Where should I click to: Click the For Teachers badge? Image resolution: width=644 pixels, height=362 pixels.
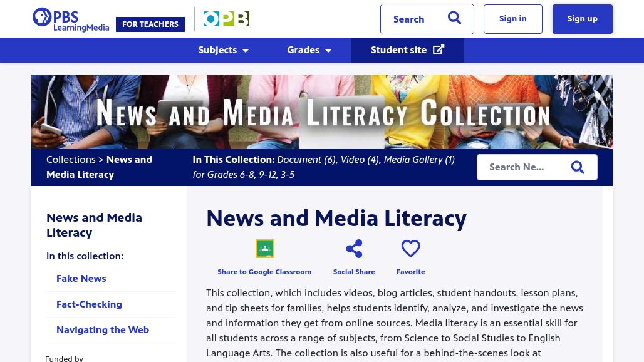(150, 24)
